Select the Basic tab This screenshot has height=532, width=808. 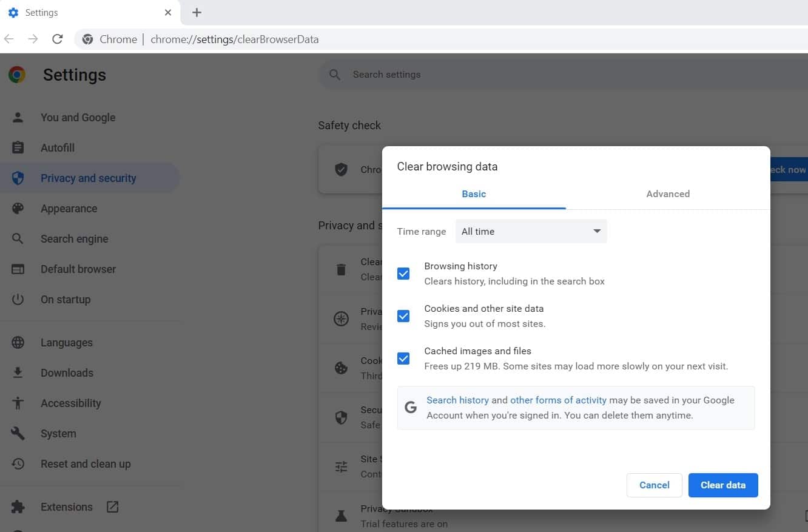[474, 194]
